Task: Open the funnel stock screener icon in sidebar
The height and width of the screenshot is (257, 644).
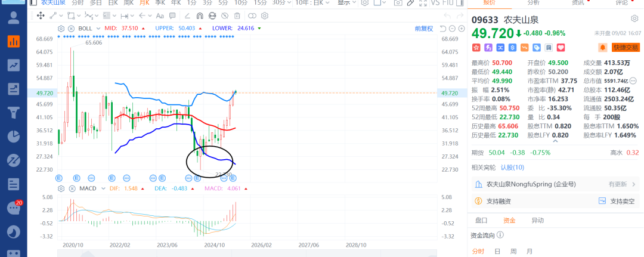Action: coord(14,112)
